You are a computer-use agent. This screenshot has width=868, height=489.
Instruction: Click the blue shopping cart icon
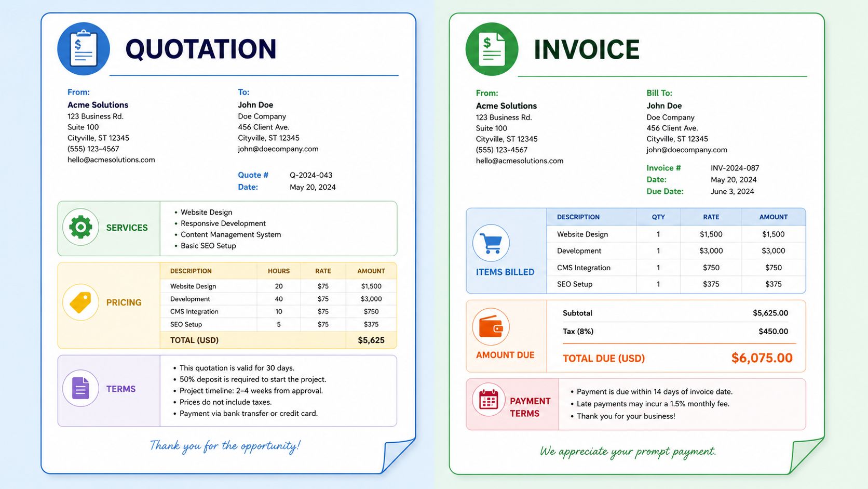pyautogui.click(x=491, y=243)
